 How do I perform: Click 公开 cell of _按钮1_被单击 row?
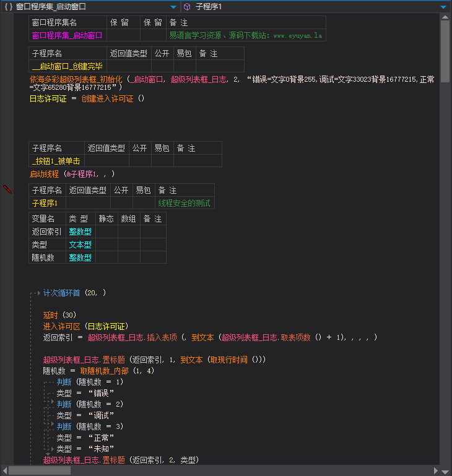(139, 161)
